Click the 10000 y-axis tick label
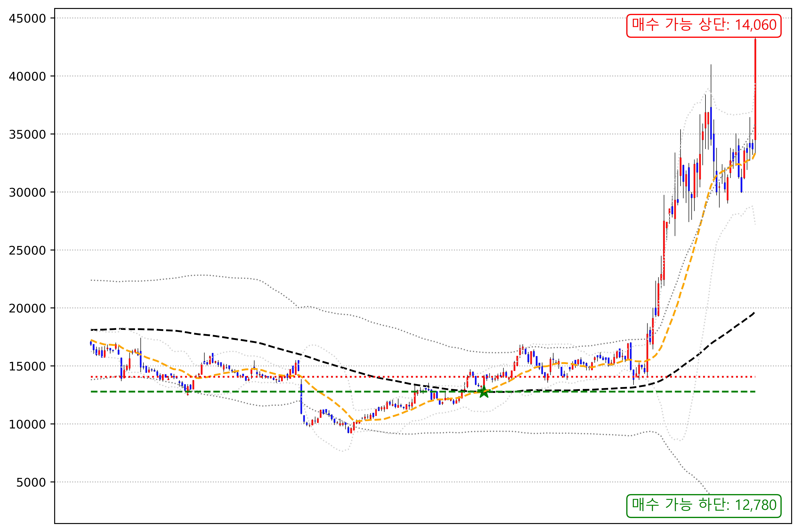800x532 pixels. click(x=27, y=424)
